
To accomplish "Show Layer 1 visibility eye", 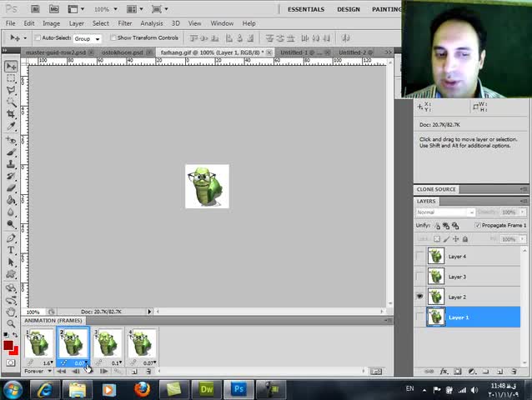I will pyautogui.click(x=419, y=317).
